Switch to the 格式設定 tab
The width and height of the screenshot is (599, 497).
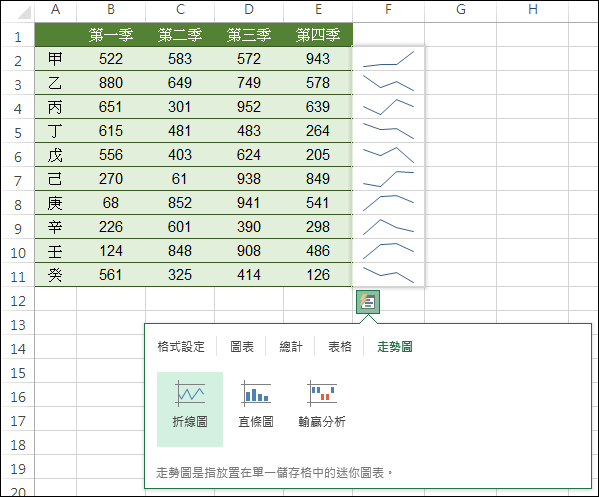[x=181, y=346]
